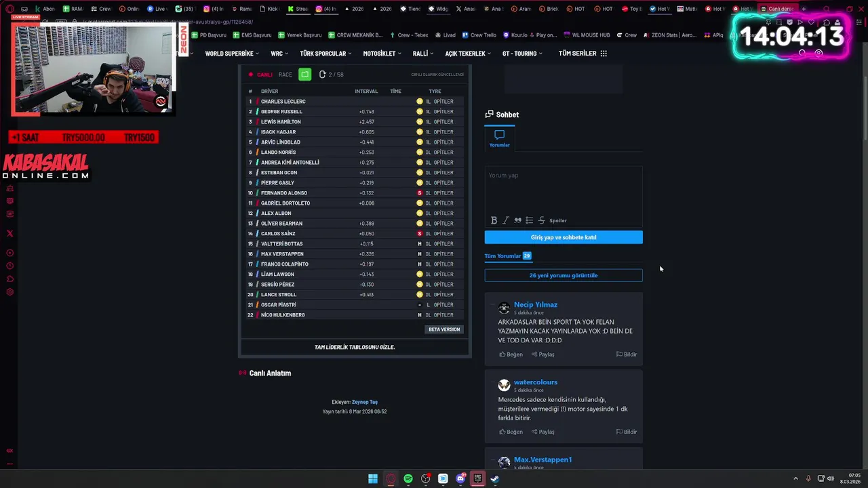Image resolution: width=868 pixels, height=488 pixels.
Task: Click Necip Yılmaz's avatar
Action: tap(504, 308)
